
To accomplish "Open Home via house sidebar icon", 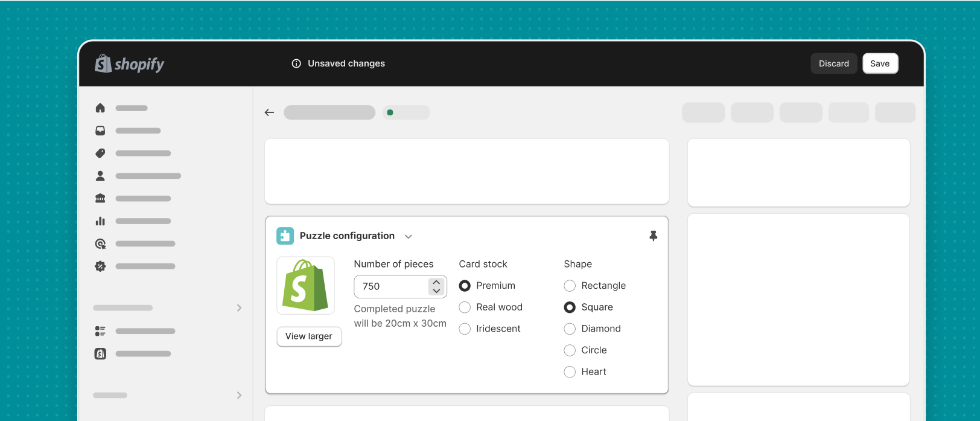I will [100, 108].
